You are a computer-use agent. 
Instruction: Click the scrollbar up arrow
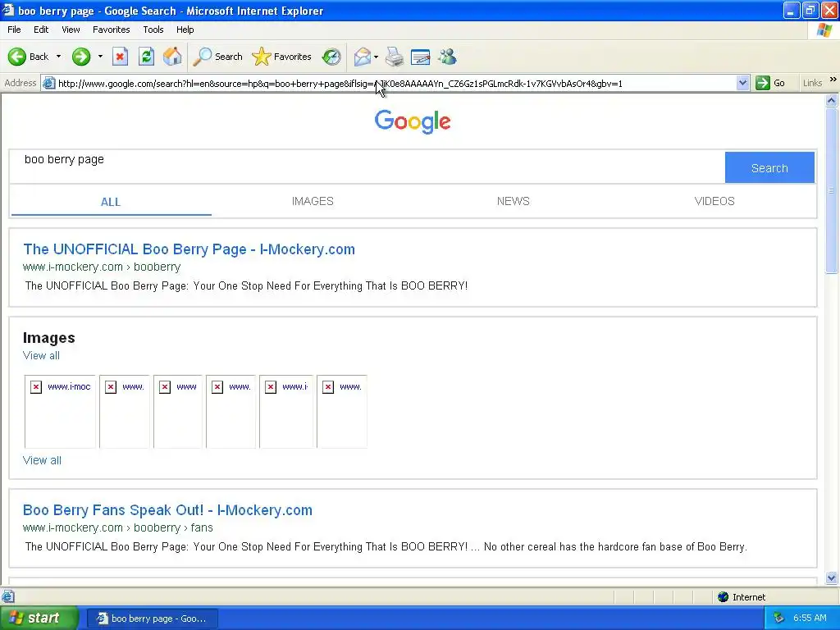click(x=832, y=100)
